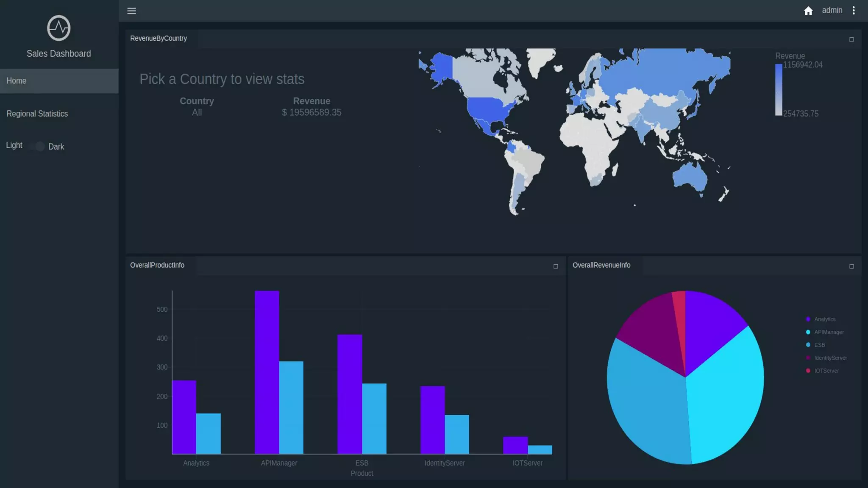The height and width of the screenshot is (488, 868).
Task: Toggle Analytics in the pie legend
Action: pyautogui.click(x=824, y=319)
